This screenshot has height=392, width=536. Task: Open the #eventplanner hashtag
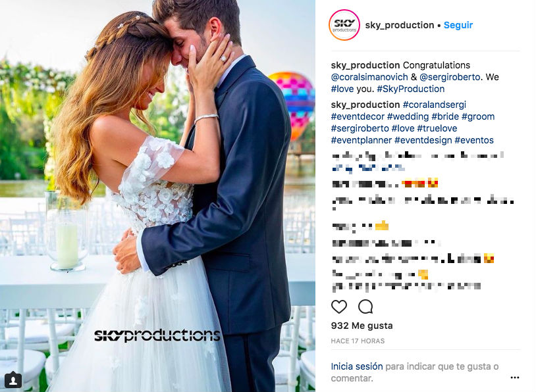(x=362, y=140)
